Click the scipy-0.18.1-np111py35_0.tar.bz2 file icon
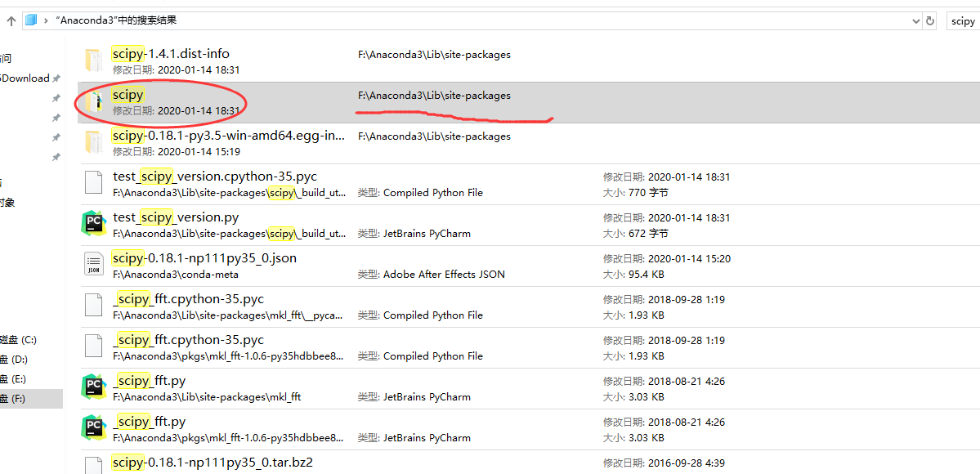Screen dimensions: 980x474 tap(93, 466)
